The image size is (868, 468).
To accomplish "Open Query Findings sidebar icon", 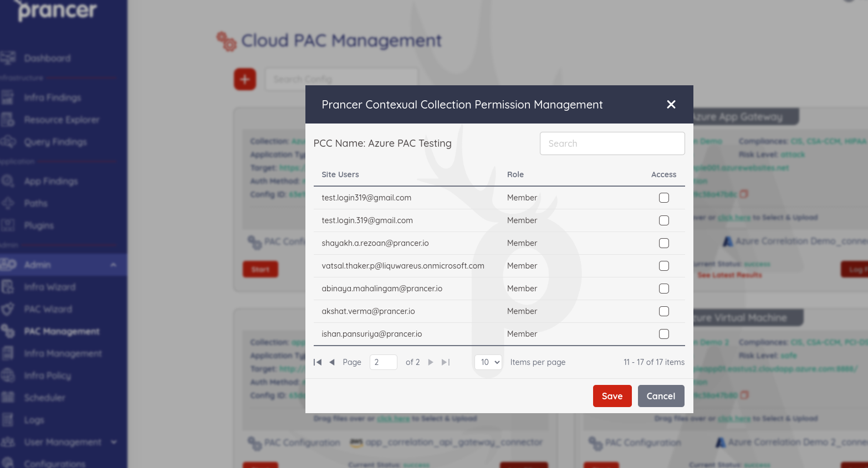I will pyautogui.click(x=8, y=142).
